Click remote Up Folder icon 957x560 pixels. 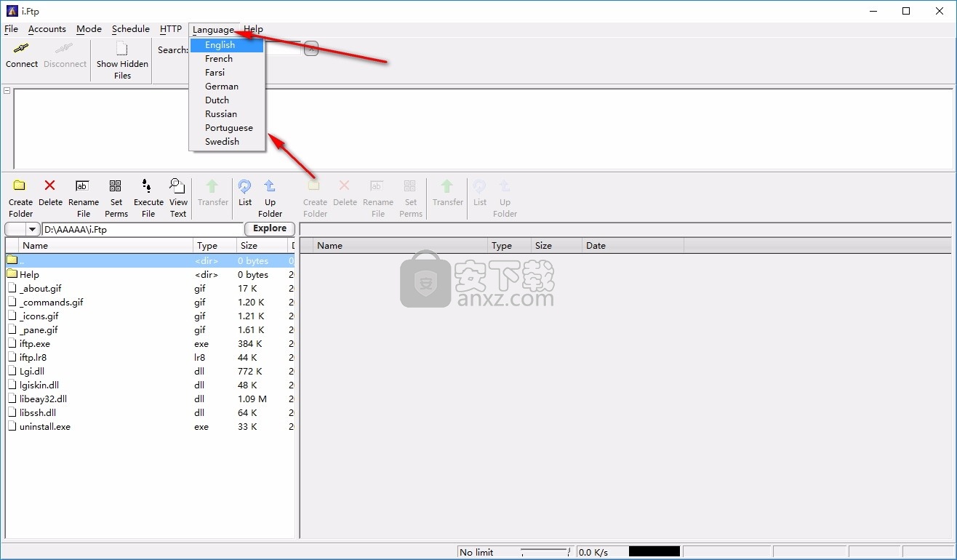[x=505, y=186]
